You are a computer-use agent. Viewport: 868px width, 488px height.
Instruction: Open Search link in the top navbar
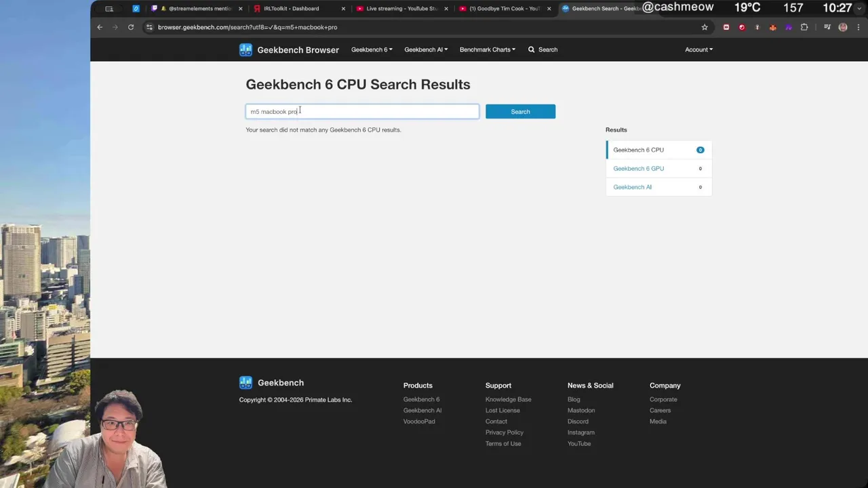pyautogui.click(x=543, y=49)
